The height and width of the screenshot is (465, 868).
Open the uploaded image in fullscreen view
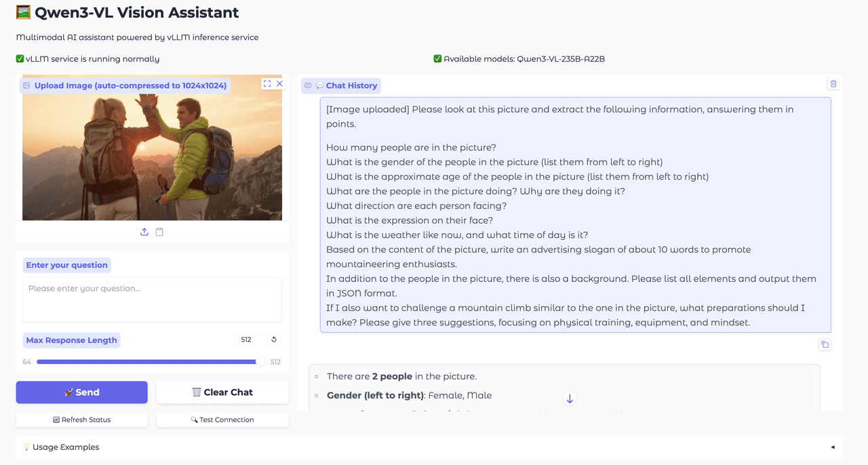tap(267, 84)
